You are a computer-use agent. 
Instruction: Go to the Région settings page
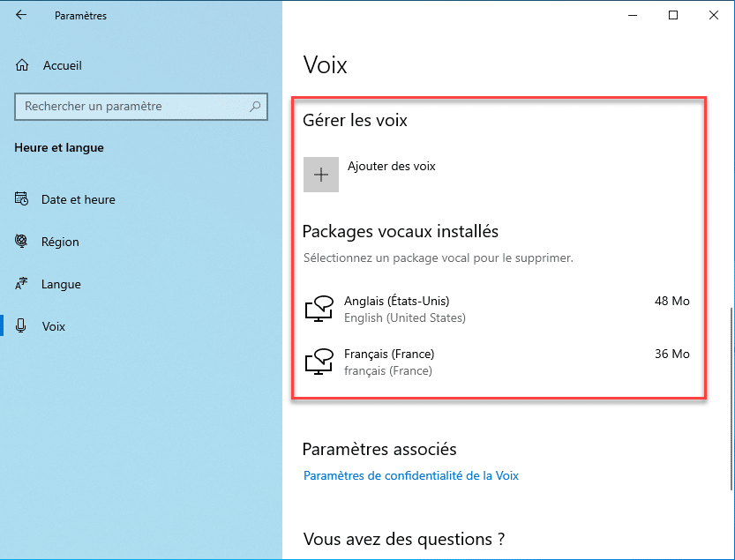pos(60,242)
